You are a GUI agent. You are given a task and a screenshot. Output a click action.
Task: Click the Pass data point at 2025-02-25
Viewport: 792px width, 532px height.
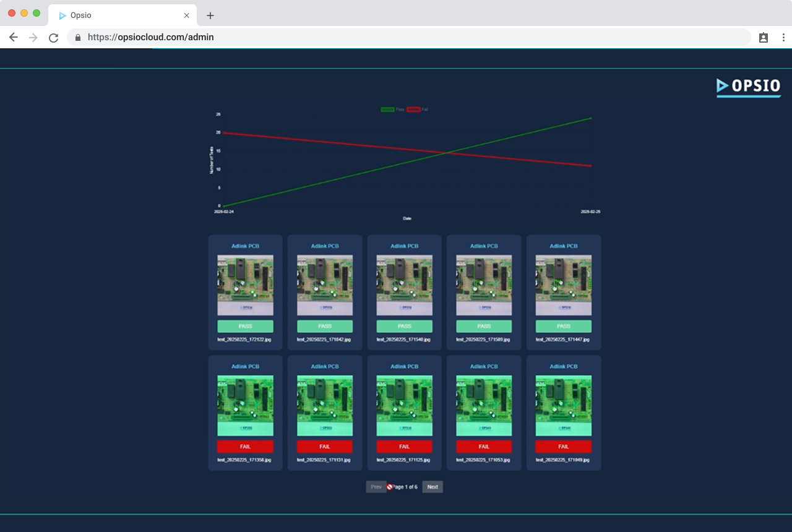pyautogui.click(x=591, y=118)
